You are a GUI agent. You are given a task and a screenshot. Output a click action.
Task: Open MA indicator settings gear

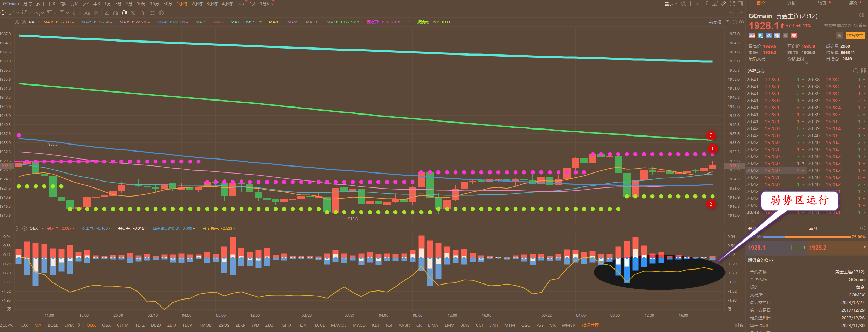pyautogui.click(x=17, y=22)
